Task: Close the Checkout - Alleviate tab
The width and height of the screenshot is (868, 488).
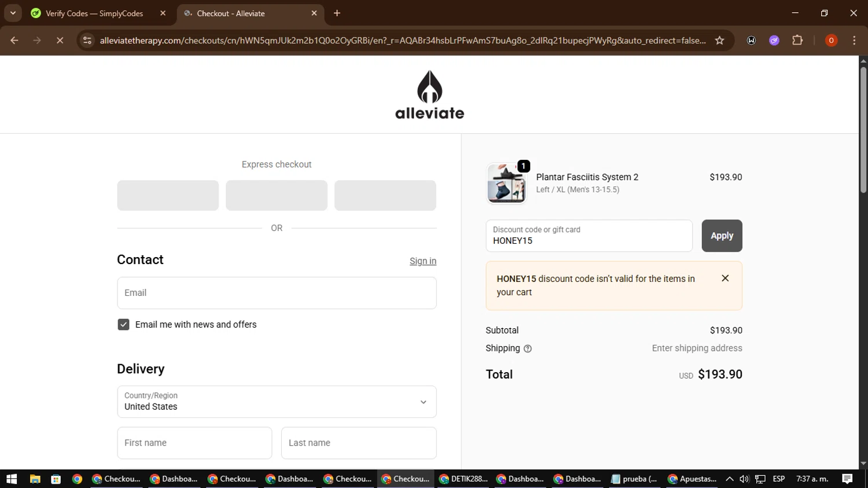Action: 314,13
